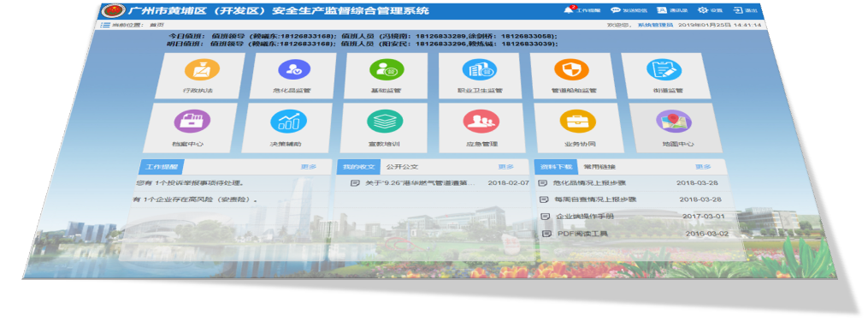Click document icon beside PDF阅读工具

pyautogui.click(x=547, y=234)
